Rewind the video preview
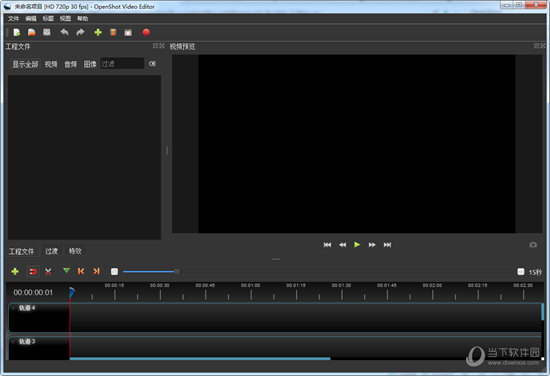 click(x=342, y=245)
